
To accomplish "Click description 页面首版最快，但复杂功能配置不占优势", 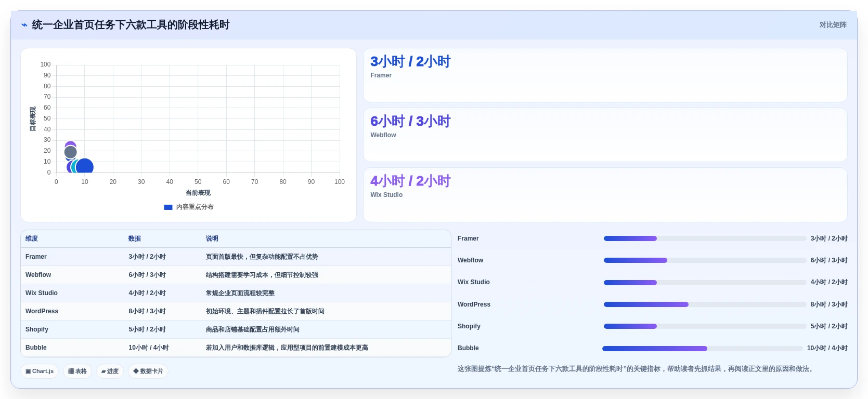I will (262, 257).
